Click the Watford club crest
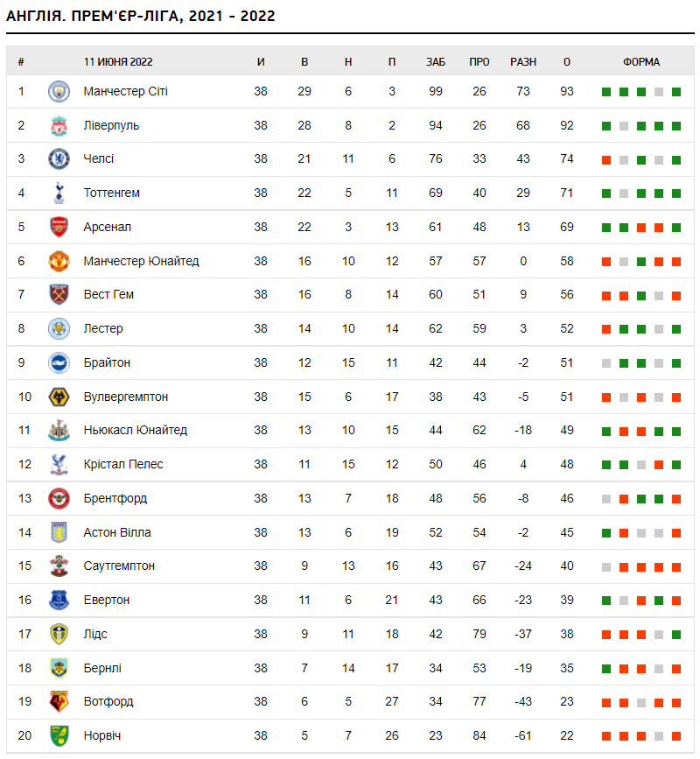This screenshot has width=700, height=759. point(59,701)
